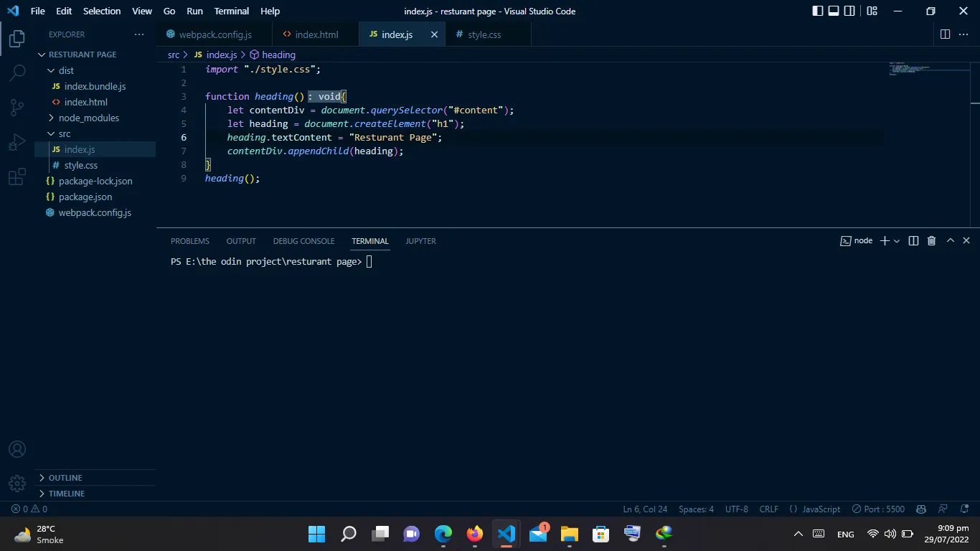The height and width of the screenshot is (551, 980).
Task: Open package-lock.json in the Explorer
Action: click(x=95, y=181)
